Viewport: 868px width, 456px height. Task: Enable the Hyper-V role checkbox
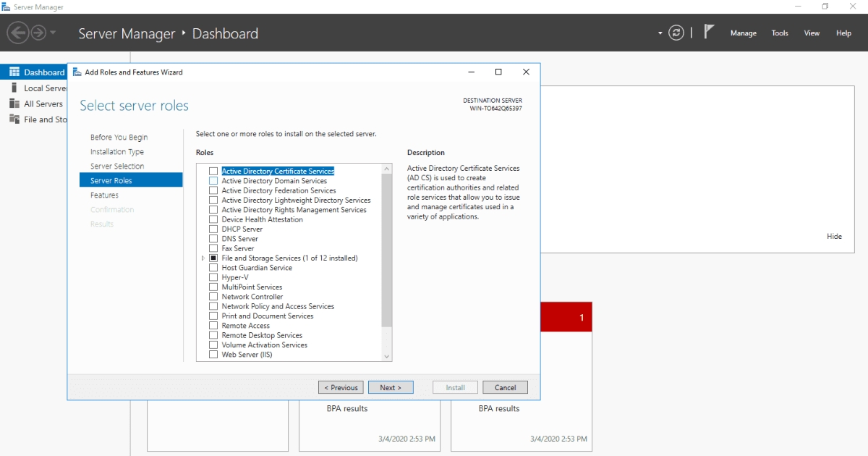[x=213, y=276]
